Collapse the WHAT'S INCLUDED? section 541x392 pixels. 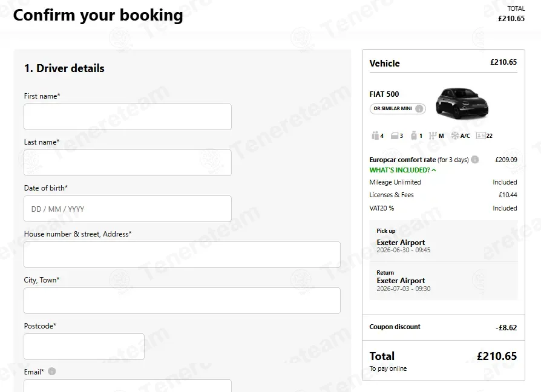(x=402, y=170)
